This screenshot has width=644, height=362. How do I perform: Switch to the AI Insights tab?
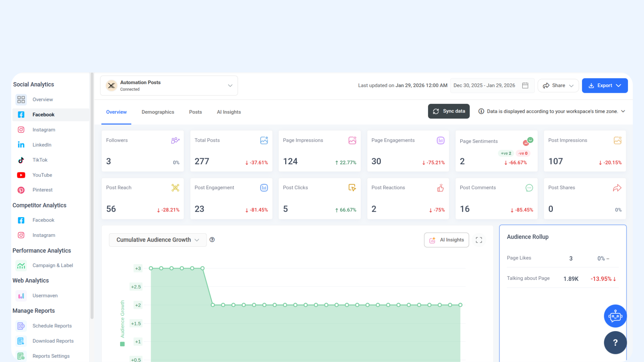229,112
